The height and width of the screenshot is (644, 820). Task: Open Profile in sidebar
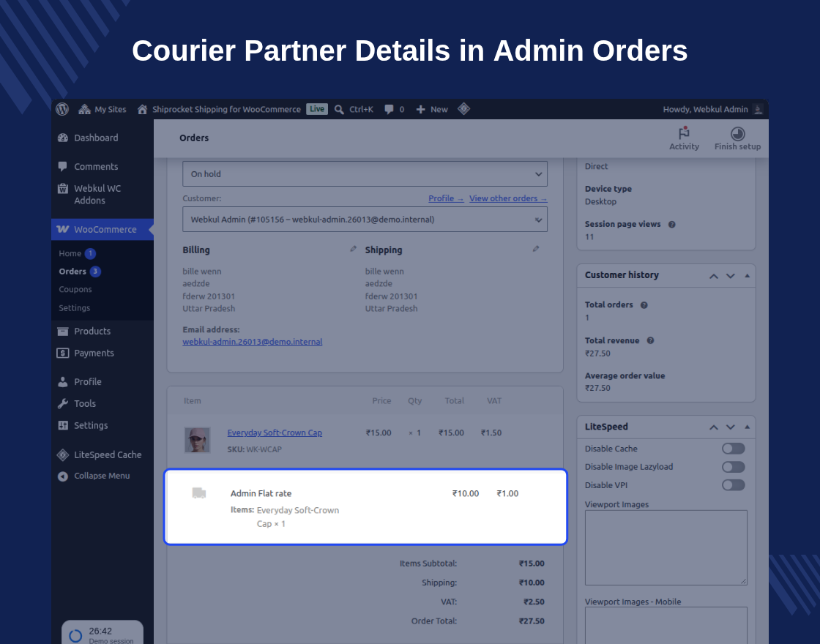88,382
